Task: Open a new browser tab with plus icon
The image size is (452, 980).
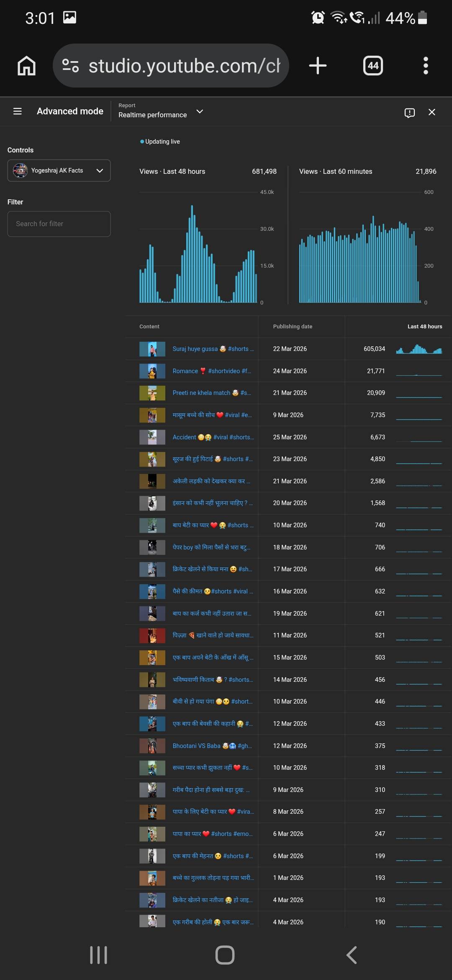Action: pyautogui.click(x=318, y=66)
